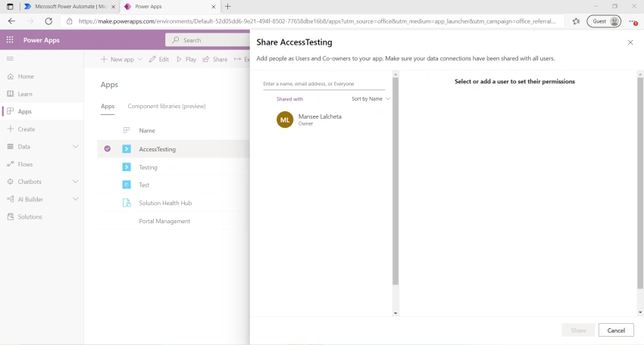Switch to the Apps tab
Screen dimensions: 644x345
(x=108, y=106)
